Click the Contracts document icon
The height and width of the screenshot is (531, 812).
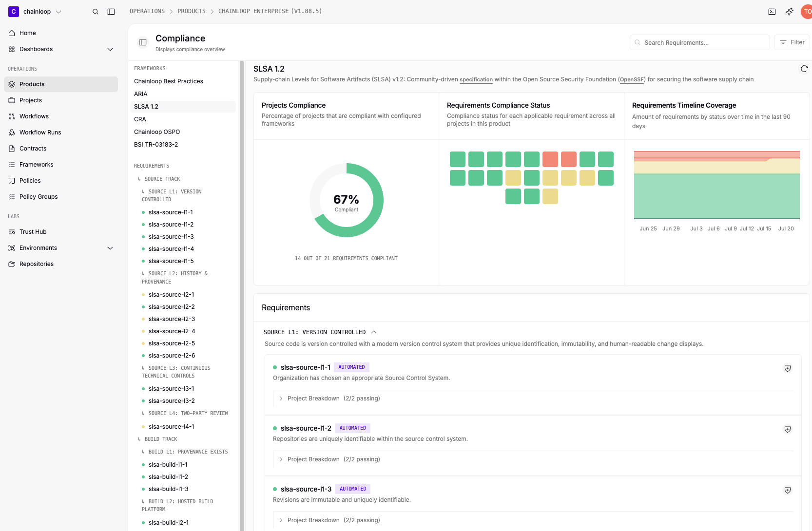[12, 149]
